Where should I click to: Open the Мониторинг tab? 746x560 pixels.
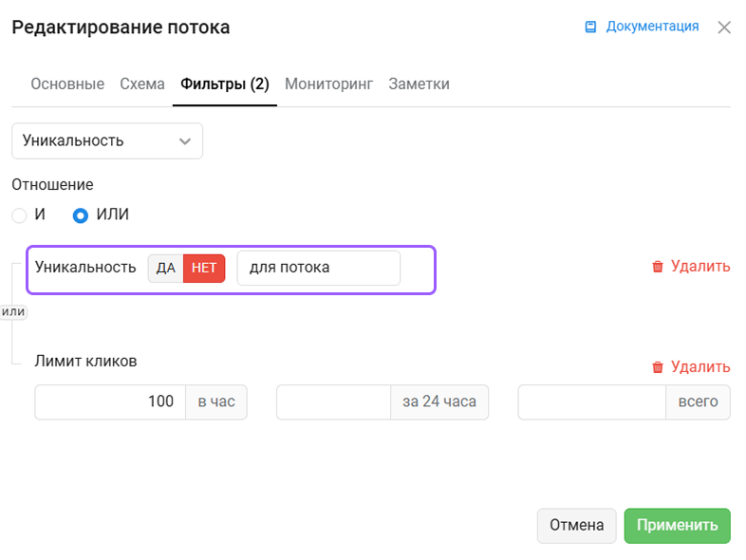[x=328, y=84]
